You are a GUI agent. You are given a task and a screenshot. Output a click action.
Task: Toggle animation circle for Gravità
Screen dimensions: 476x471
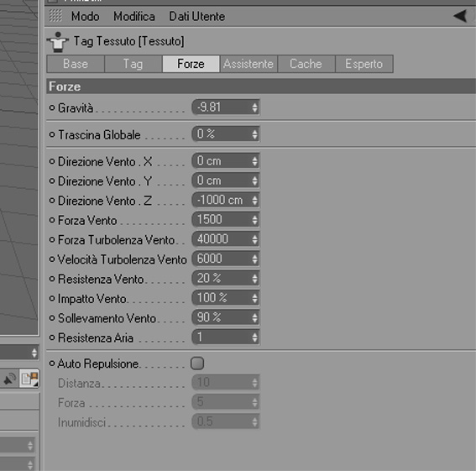coord(52,107)
